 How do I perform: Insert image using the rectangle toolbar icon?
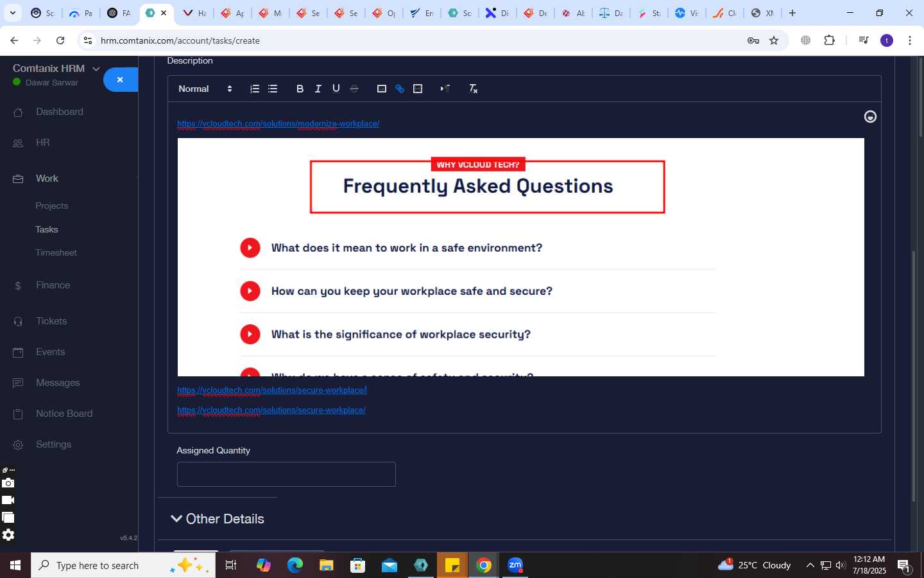381,89
